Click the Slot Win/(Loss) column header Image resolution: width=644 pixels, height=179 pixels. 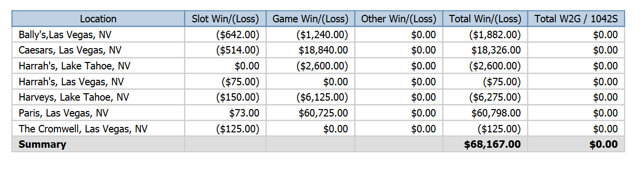click(225, 19)
